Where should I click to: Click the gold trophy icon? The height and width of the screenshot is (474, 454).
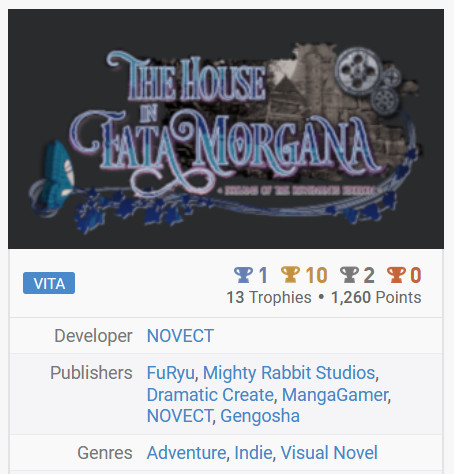coord(290,275)
